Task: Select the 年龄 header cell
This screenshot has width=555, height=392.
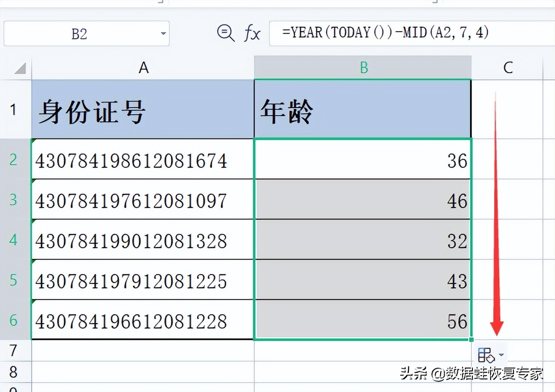Action: [x=363, y=109]
